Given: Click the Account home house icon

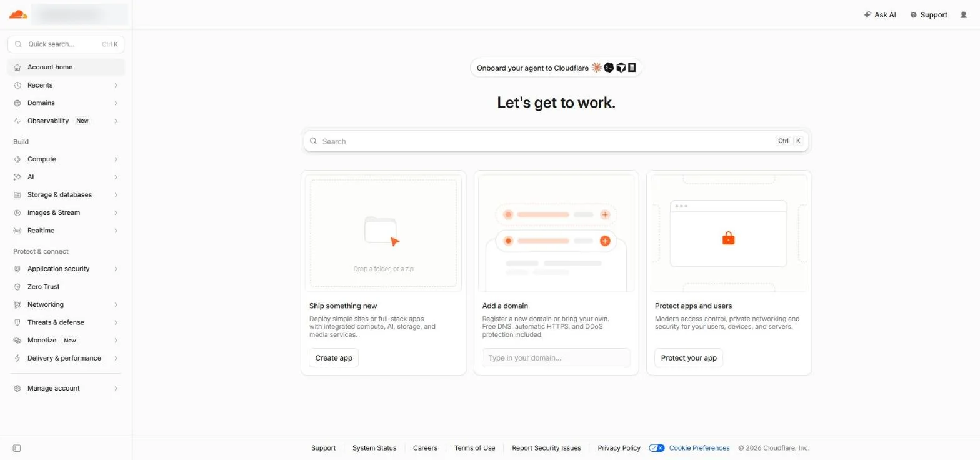Looking at the screenshot, I should (x=17, y=67).
